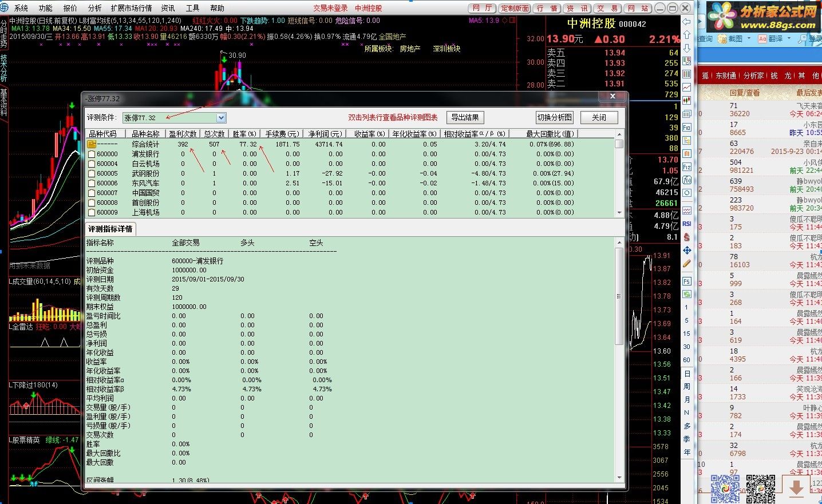Viewport: 822px width, 504px height.
Task: Click the red dollar sign icon
Action: click(686, 237)
